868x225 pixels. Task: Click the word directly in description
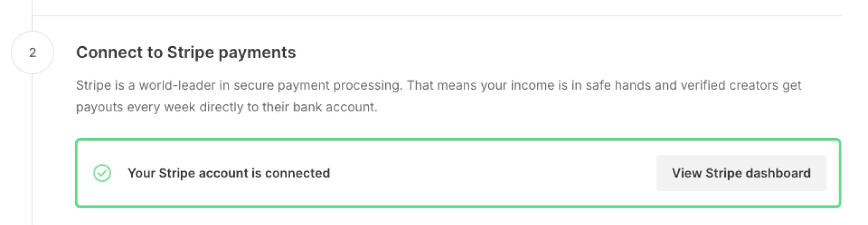coord(221,107)
